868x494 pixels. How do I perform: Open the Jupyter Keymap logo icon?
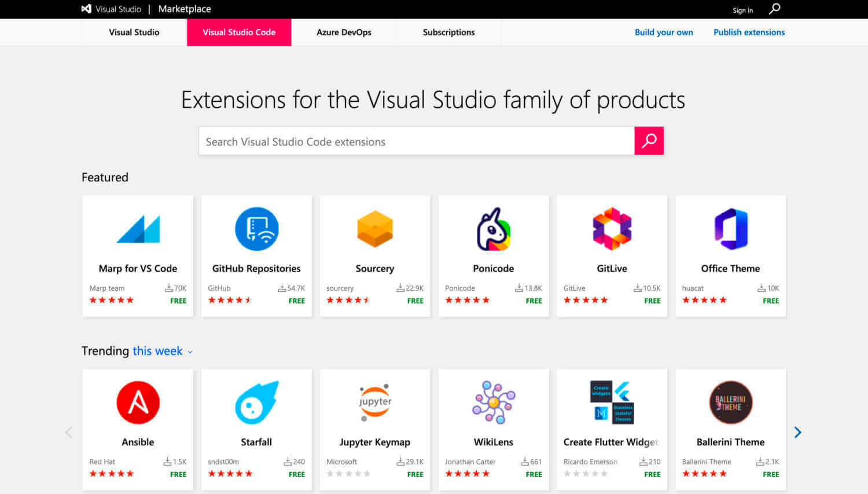coord(375,402)
